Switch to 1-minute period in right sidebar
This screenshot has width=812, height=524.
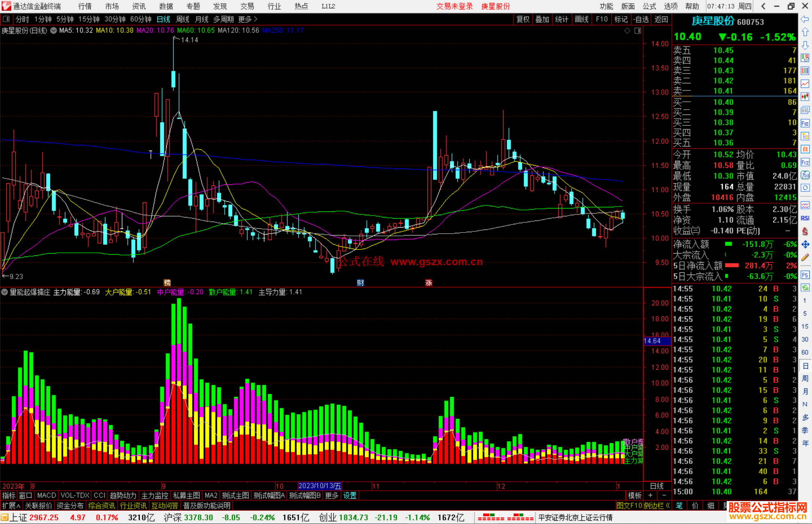coord(804,301)
